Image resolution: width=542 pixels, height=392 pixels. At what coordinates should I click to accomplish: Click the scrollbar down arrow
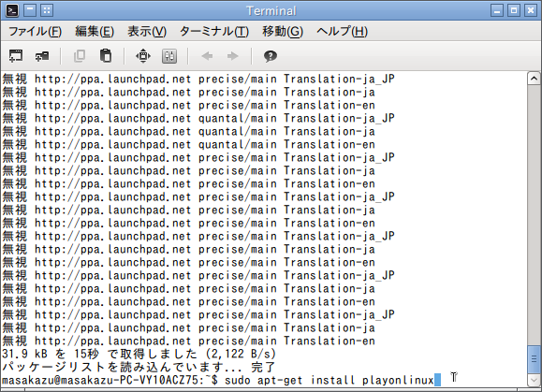pyautogui.click(x=534, y=381)
